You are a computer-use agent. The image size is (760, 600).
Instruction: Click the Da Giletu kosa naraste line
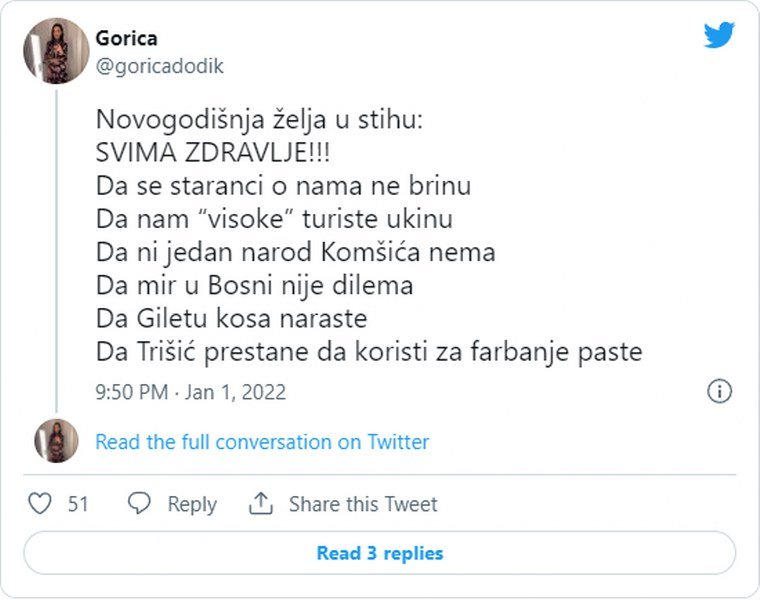232,319
